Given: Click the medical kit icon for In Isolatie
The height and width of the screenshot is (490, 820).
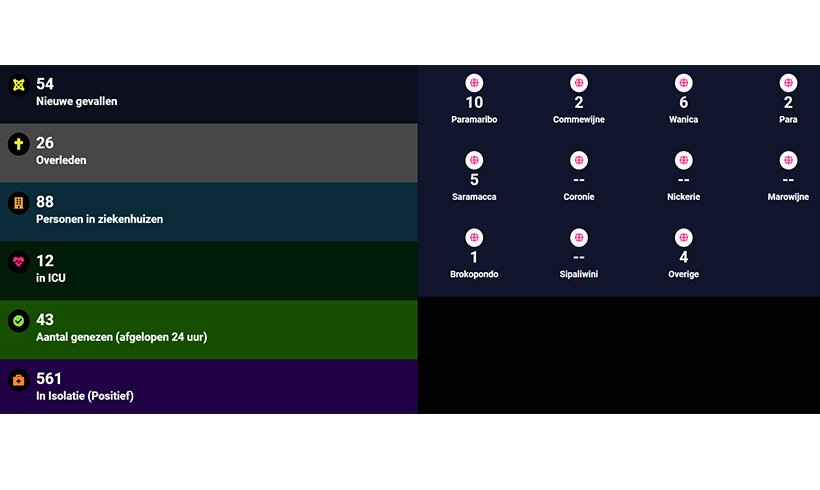Looking at the screenshot, I should (18, 380).
